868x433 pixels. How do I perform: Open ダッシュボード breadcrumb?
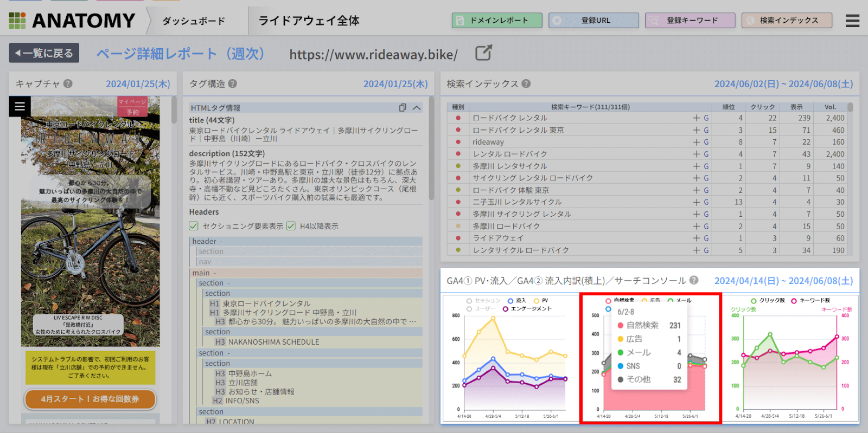click(x=194, y=21)
